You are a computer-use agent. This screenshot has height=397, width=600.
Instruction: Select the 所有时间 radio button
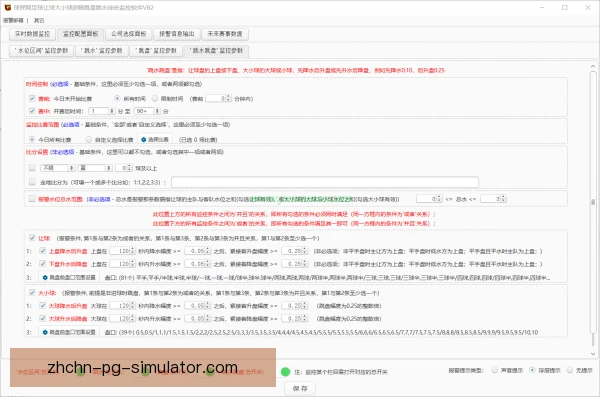117,98
